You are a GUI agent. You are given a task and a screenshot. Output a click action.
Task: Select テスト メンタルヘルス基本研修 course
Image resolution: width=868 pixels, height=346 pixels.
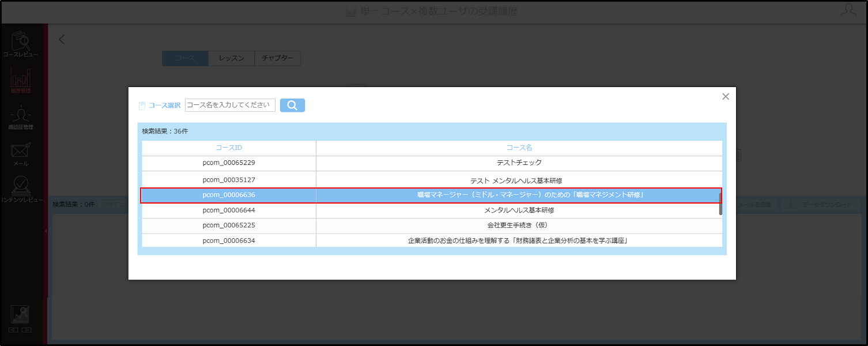pyautogui.click(x=516, y=180)
